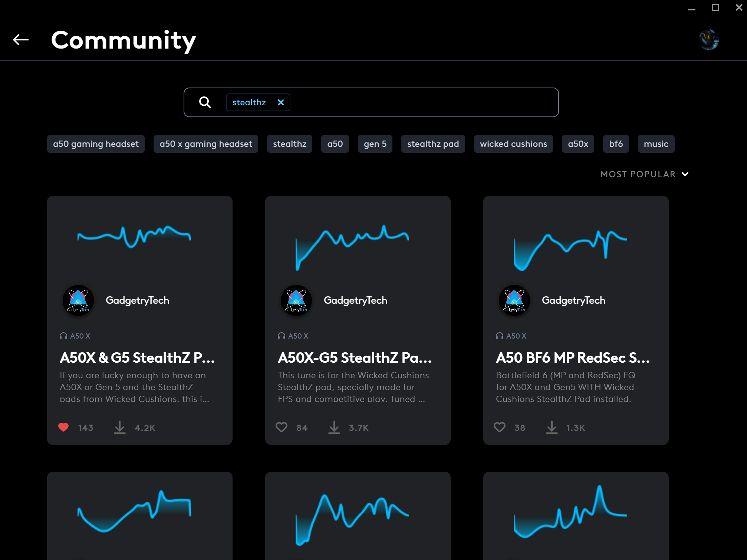View EQ curve of A50X-G5 StealthZ card
Image resolution: width=747 pixels, height=560 pixels.
click(x=352, y=247)
